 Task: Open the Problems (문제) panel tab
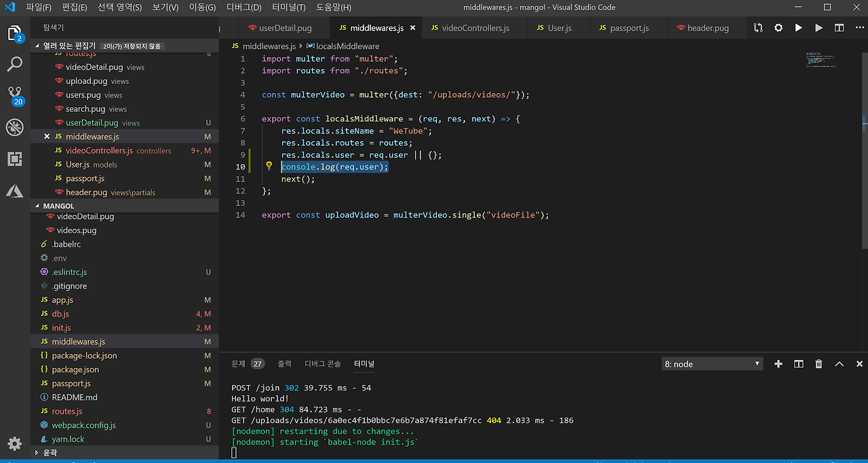click(x=238, y=364)
